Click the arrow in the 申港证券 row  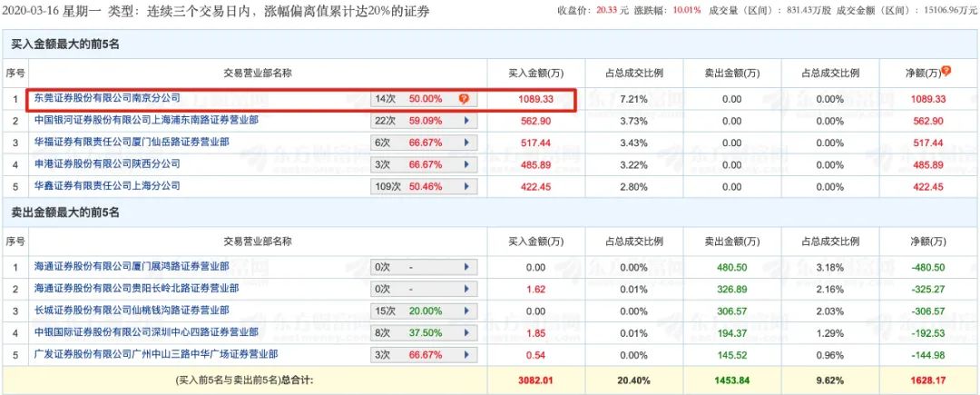[x=467, y=164]
